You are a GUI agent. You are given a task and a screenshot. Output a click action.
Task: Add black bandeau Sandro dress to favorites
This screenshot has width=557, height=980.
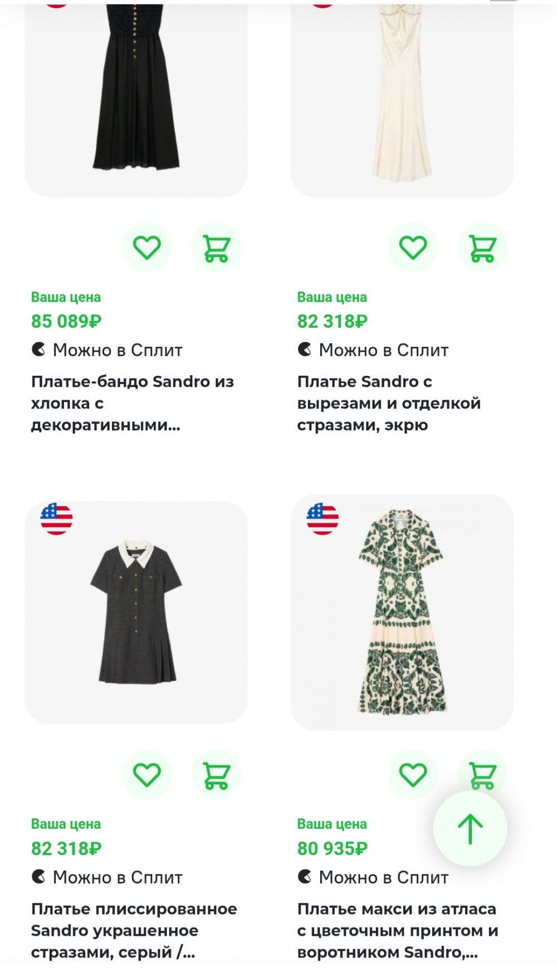146,248
